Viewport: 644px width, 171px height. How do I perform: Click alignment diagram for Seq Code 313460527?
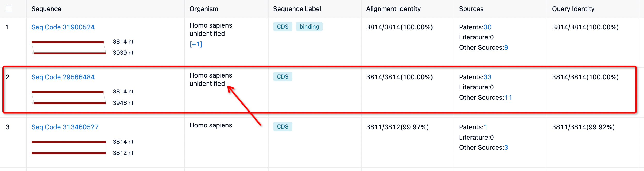click(69, 148)
